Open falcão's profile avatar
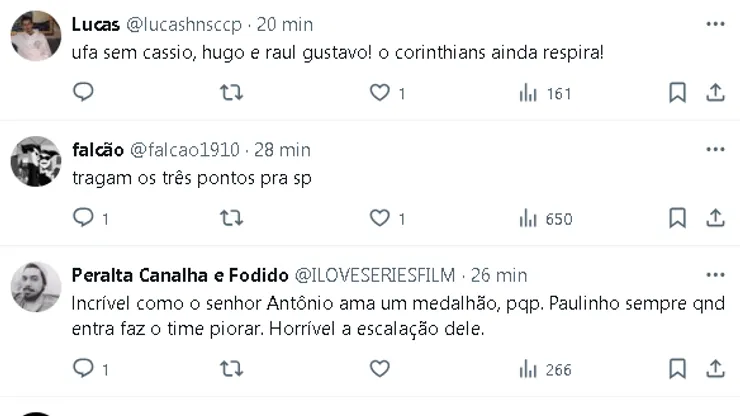The image size is (740, 416). coord(36,161)
